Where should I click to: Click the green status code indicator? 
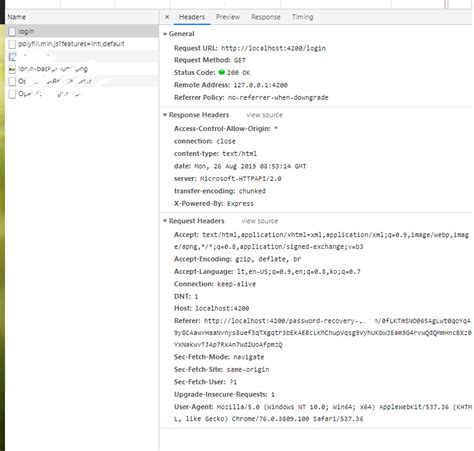pos(221,72)
